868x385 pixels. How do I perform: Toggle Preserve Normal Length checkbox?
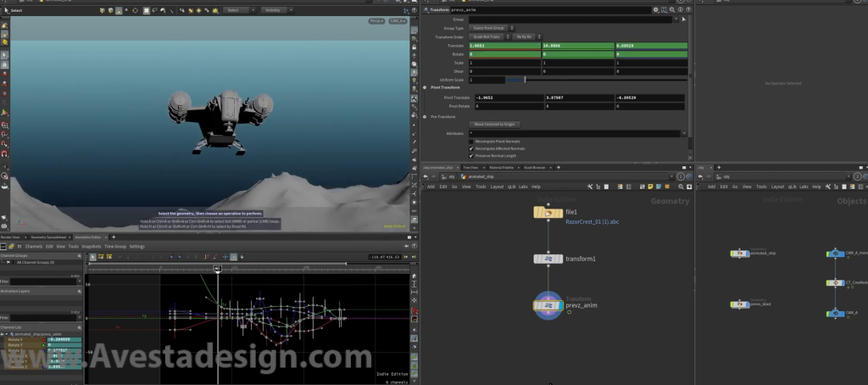(x=471, y=156)
